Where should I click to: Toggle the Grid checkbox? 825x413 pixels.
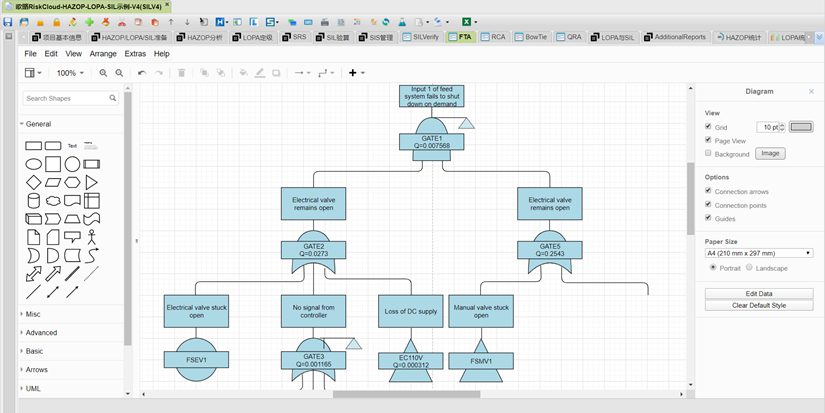pyautogui.click(x=709, y=127)
